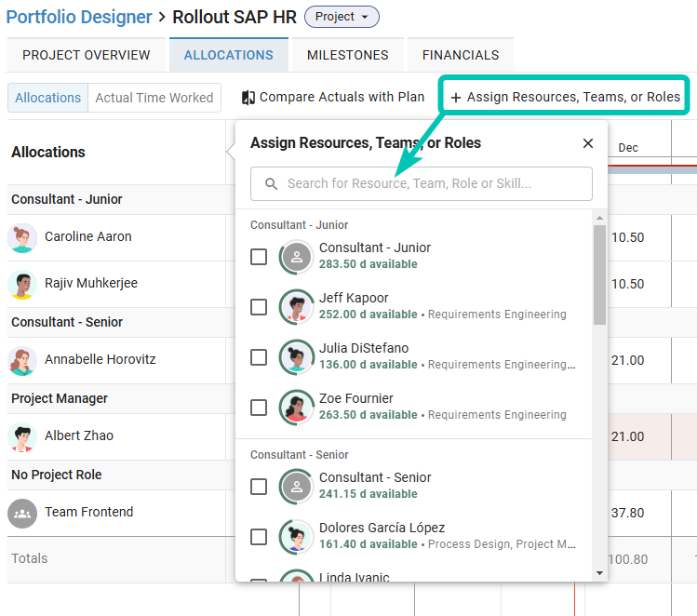
Task: Close the Assign Resources popup
Action: pos(587,143)
